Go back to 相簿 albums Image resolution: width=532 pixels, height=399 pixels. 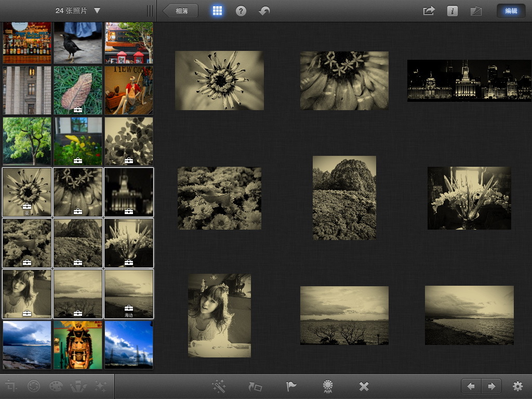181,11
